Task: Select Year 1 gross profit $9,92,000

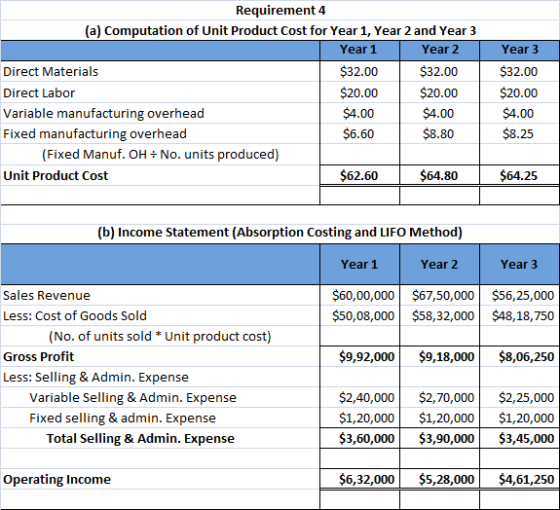Action: [x=367, y=357]
